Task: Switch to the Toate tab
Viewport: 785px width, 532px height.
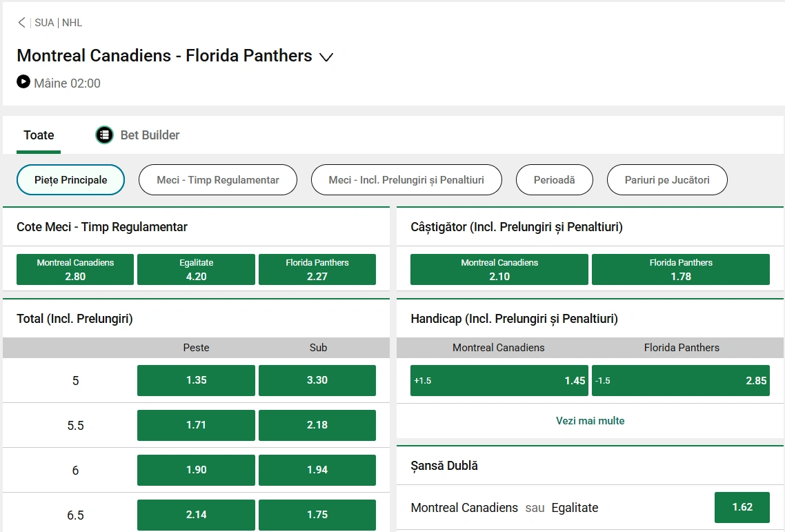Action: 39,135
